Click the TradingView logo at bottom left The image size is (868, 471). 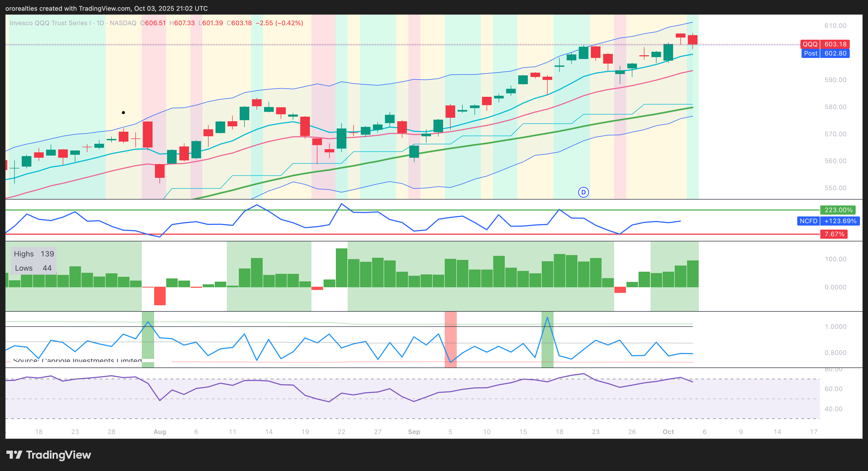(x=49, y=455)
